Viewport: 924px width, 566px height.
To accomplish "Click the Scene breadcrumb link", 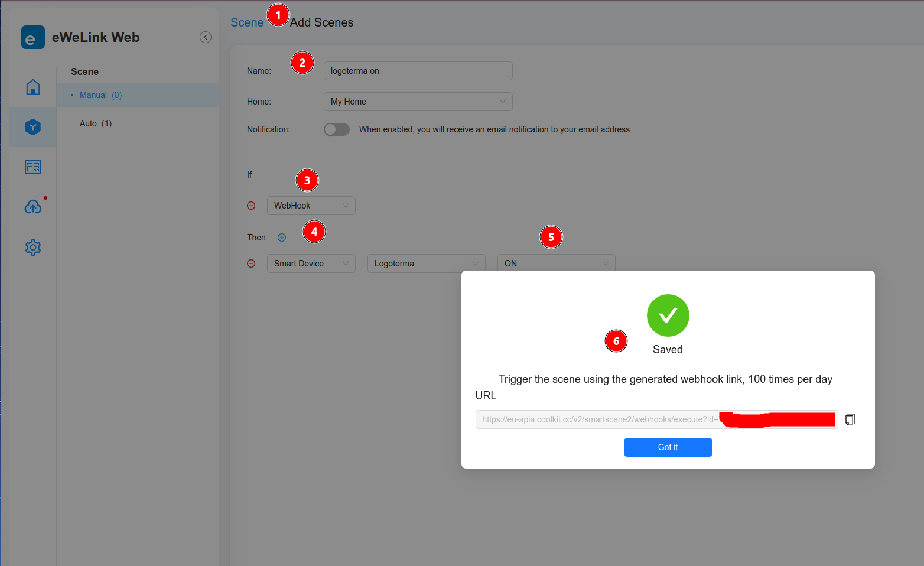I will 247,22.
